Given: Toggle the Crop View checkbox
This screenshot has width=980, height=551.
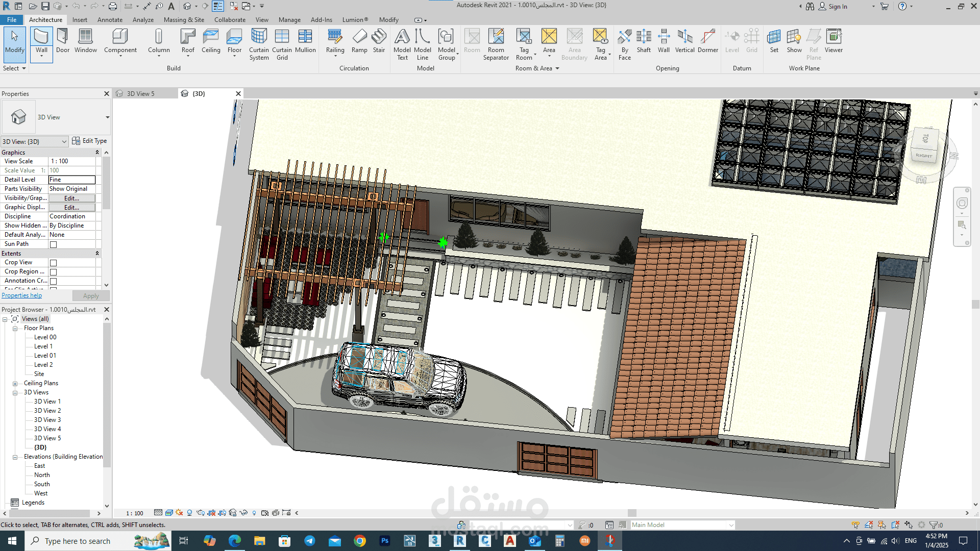Looking at the screenshot, I should click(53, 263).
